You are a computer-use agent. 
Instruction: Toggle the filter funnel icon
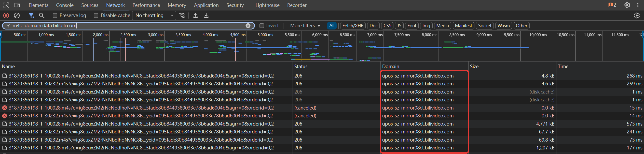click(31, 16)
